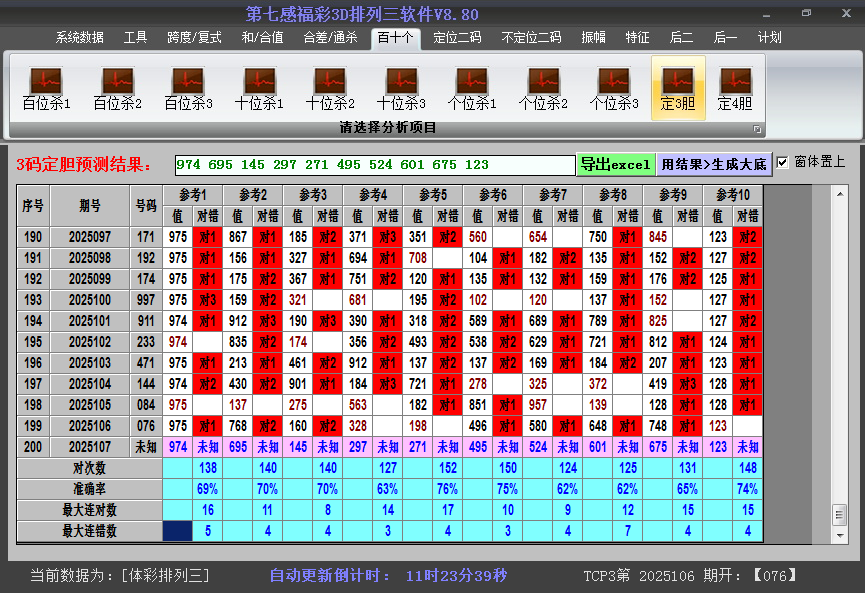Screen dimensions: 865x593
Task: Click the 最大连对数 row label
Action: click(x=89, y=510)
